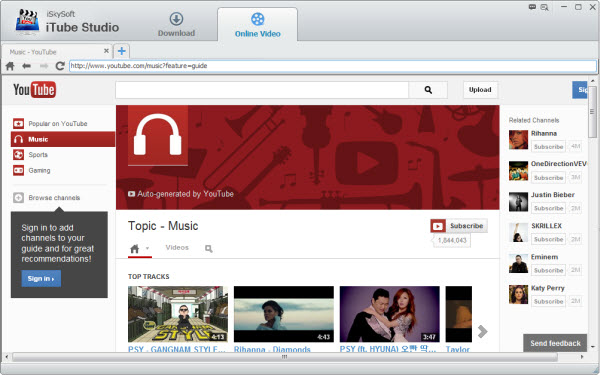Open the PSY Gangnam Style thumbnail

[178, 314]
